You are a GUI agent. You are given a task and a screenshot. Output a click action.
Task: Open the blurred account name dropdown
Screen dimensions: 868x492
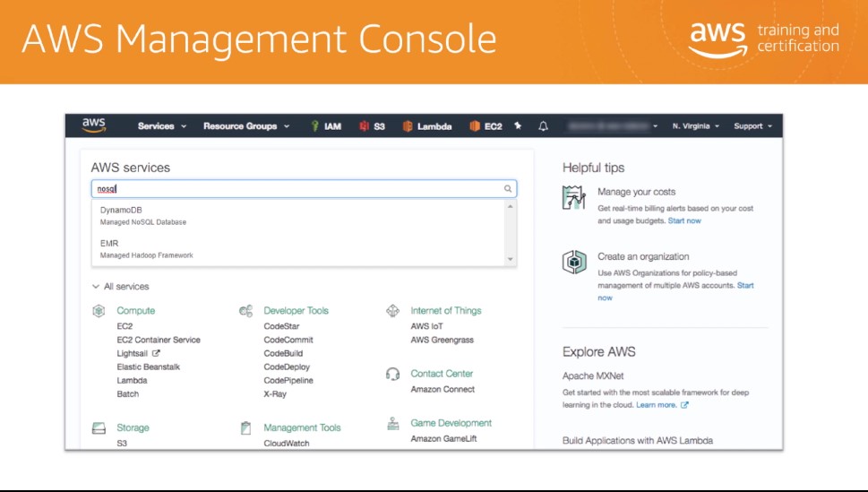tap(613, 125)
